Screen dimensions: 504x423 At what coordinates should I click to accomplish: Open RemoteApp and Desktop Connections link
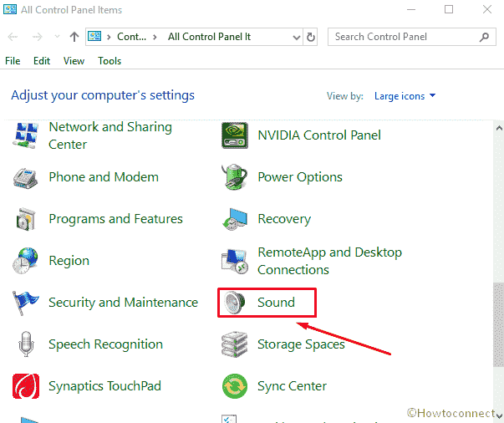(330, 261)
